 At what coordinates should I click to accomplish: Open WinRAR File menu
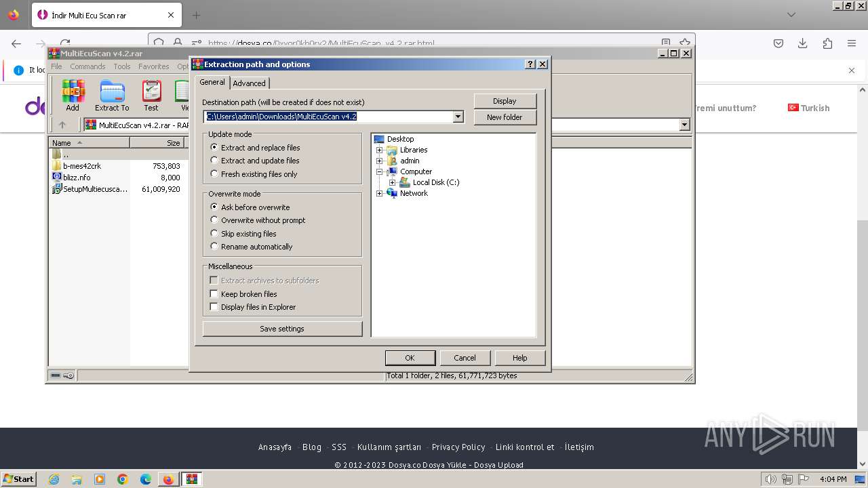(x=56, y=66)
